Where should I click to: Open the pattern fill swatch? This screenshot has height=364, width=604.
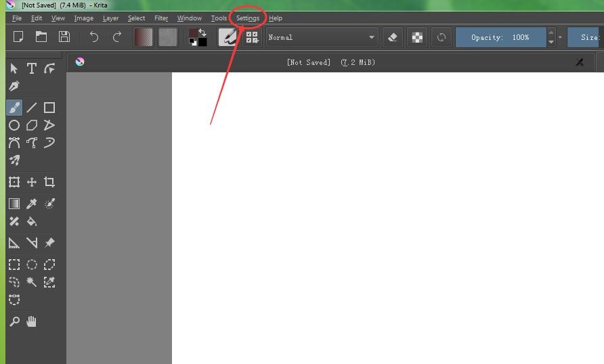[167, 37]
